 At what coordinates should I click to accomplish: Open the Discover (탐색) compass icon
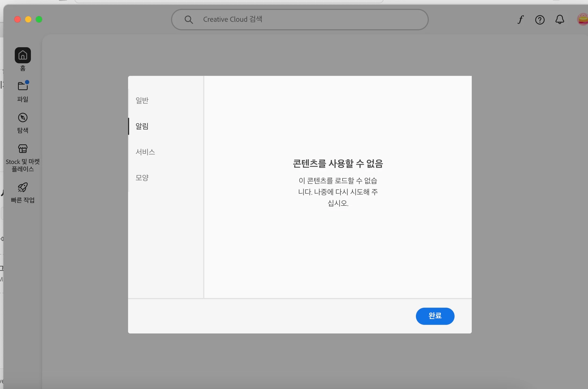[x=23, y=118]
